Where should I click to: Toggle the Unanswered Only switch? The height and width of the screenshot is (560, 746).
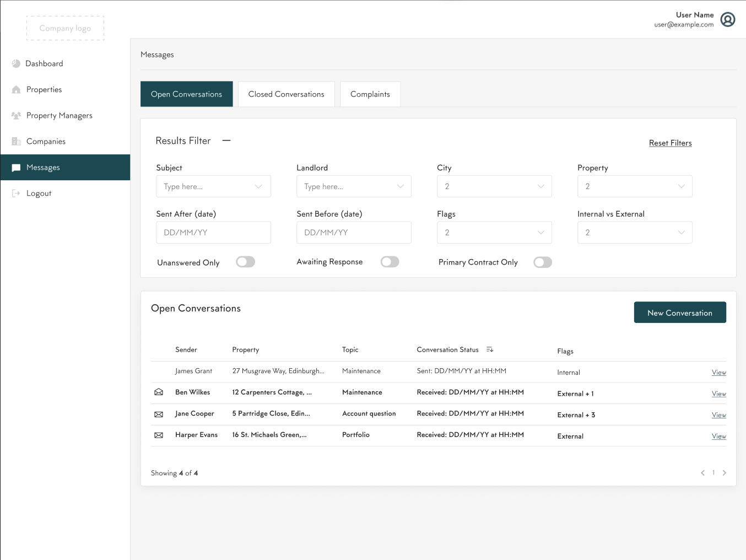(246, 262)
